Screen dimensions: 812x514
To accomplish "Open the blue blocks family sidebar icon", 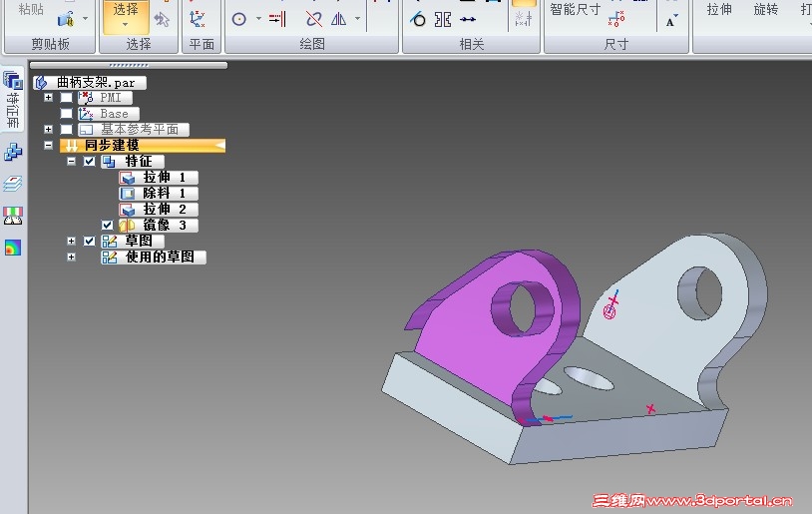I will 13,153.
